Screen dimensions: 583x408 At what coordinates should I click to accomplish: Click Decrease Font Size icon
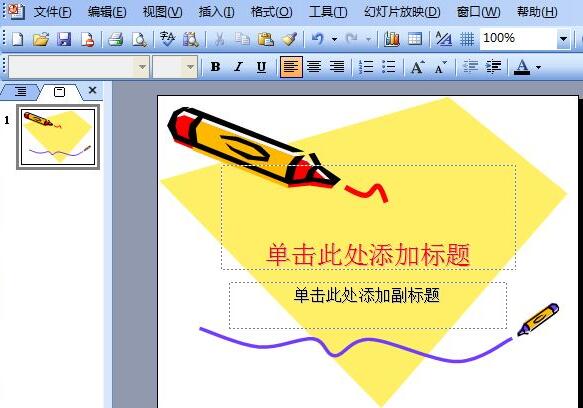point(440,67)
